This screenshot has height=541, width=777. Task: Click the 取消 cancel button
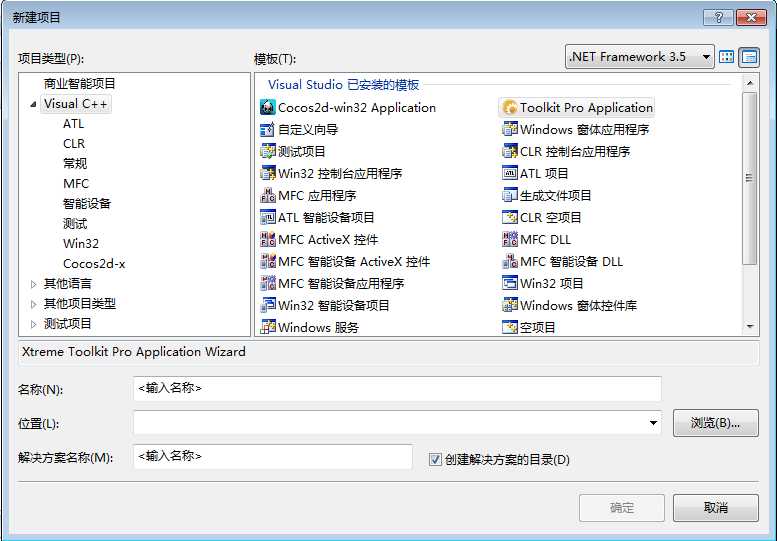716,508
